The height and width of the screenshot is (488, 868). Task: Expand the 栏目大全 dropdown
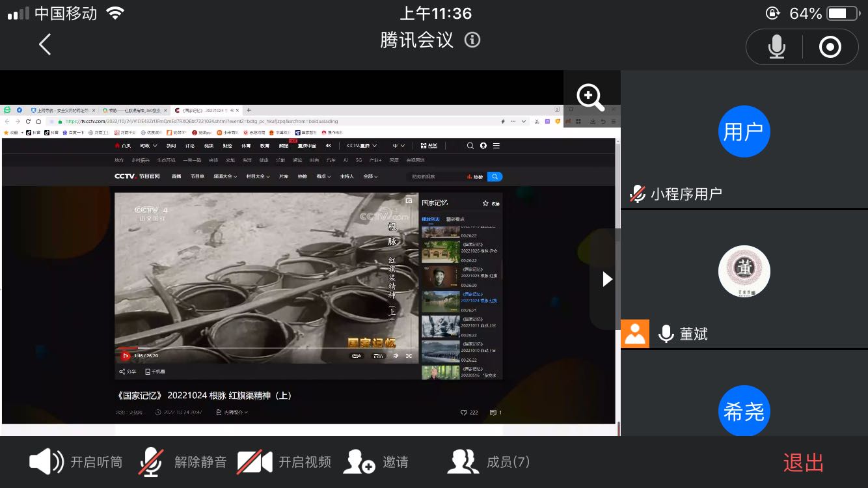[257, 176]
